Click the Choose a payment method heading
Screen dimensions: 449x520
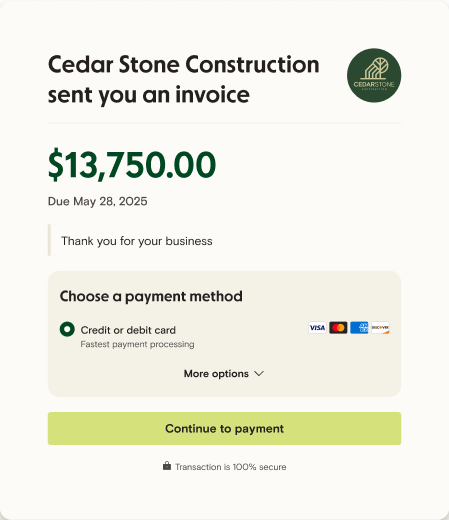[x=151, y=296]
